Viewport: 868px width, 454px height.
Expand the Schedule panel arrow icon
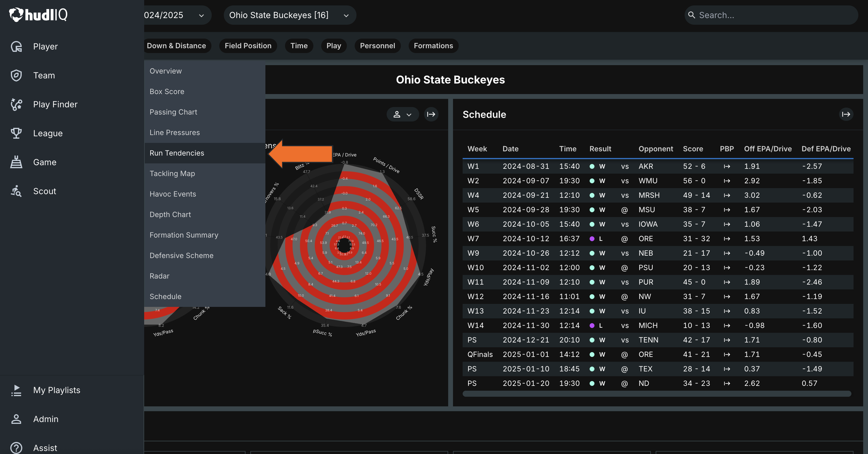tap(846, 115)
